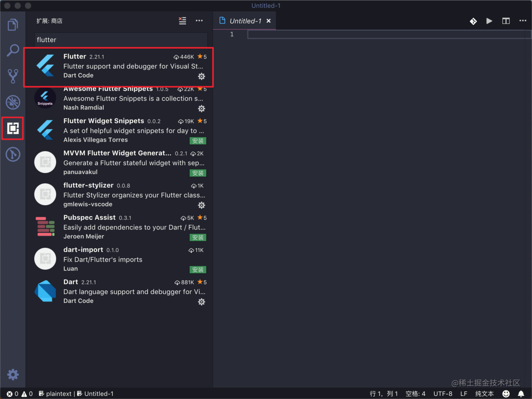Screen dimensions: 532x399
Task: Open the Search view in activity bar
Action: (x=13, y=51)
